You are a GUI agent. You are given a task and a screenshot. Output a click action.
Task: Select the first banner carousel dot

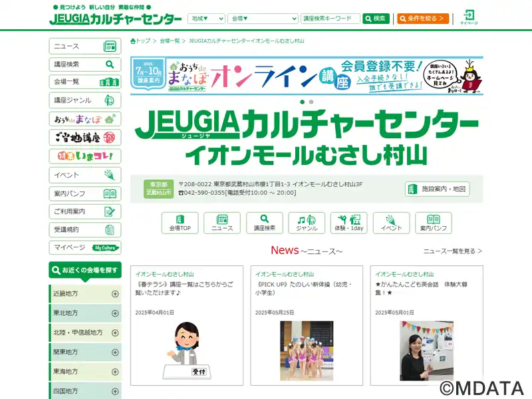(x=303, y=102)
